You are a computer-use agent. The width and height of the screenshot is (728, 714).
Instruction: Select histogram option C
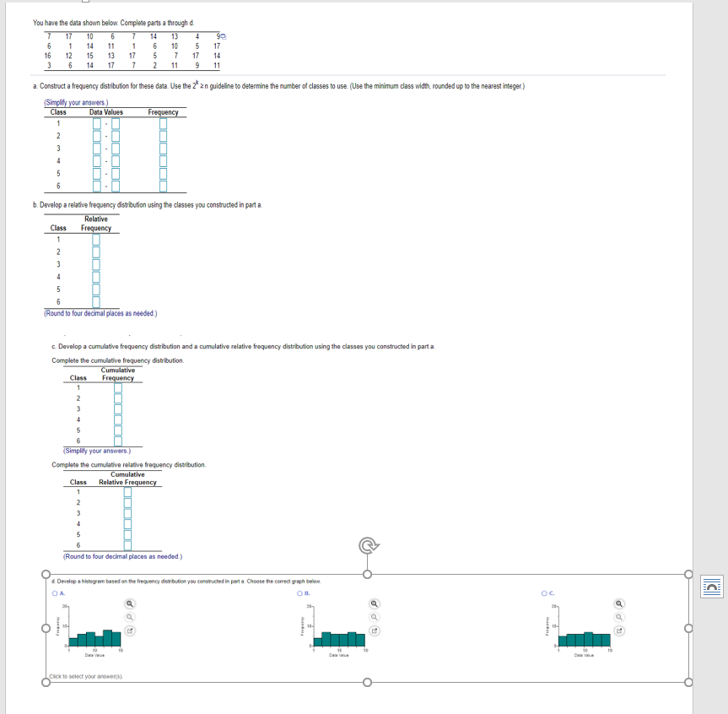click(544, 594)
